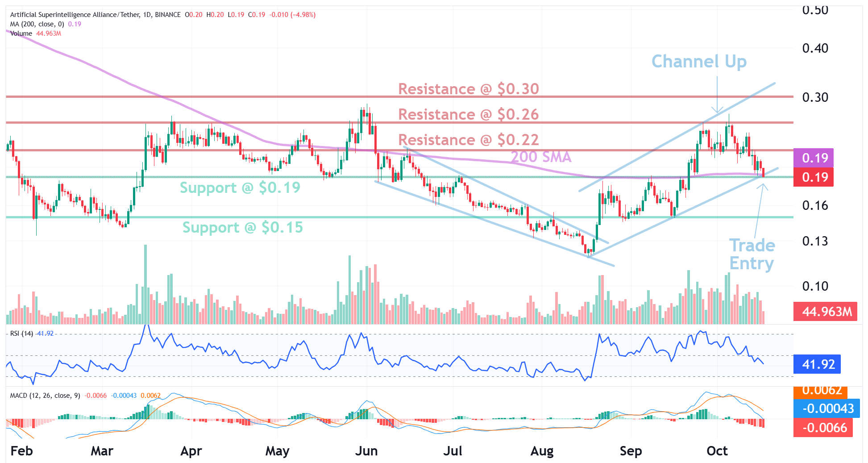Click the Jul label on time axis

[453, 451]
